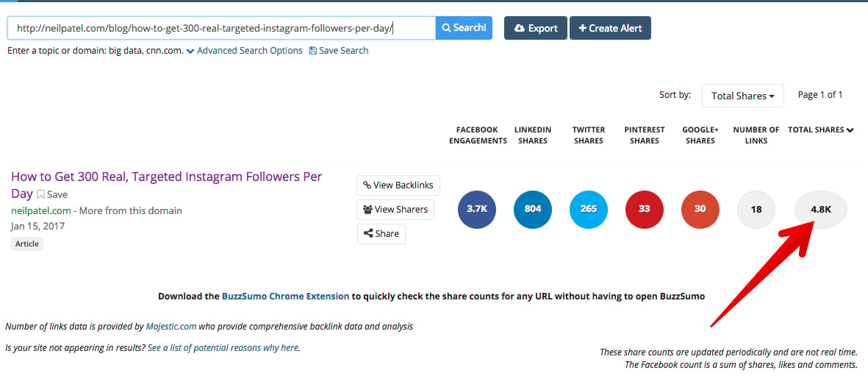Open neilpatel.com domain link
The image size is (868, 387).
coord(41,210)
